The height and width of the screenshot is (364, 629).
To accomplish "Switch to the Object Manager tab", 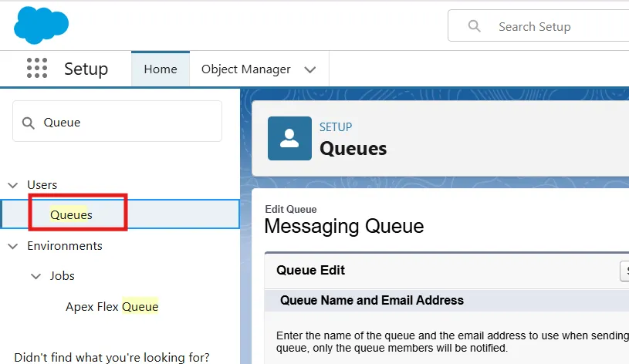I will (245, 69).
